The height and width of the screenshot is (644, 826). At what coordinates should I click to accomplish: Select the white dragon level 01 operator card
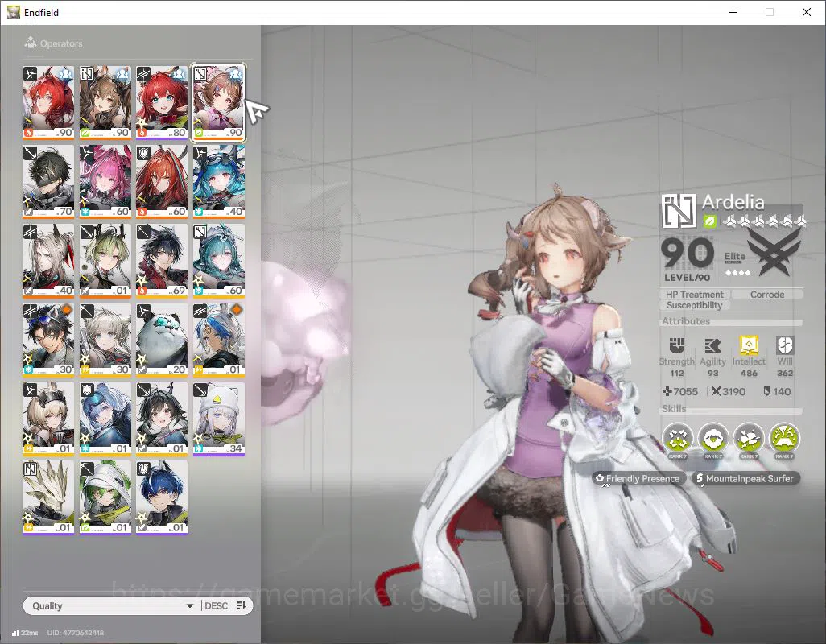[48, 497]
